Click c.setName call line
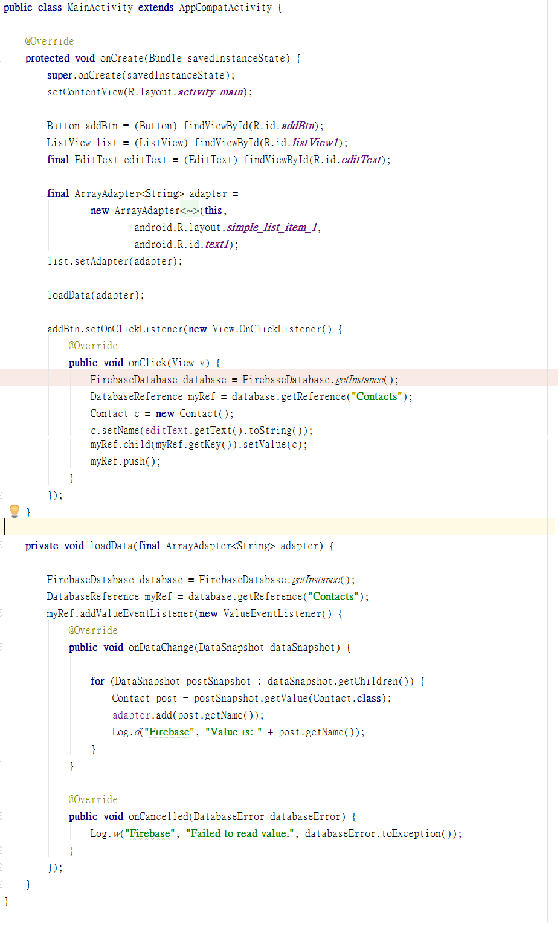560x927 pixels. [x=202, y=430]
